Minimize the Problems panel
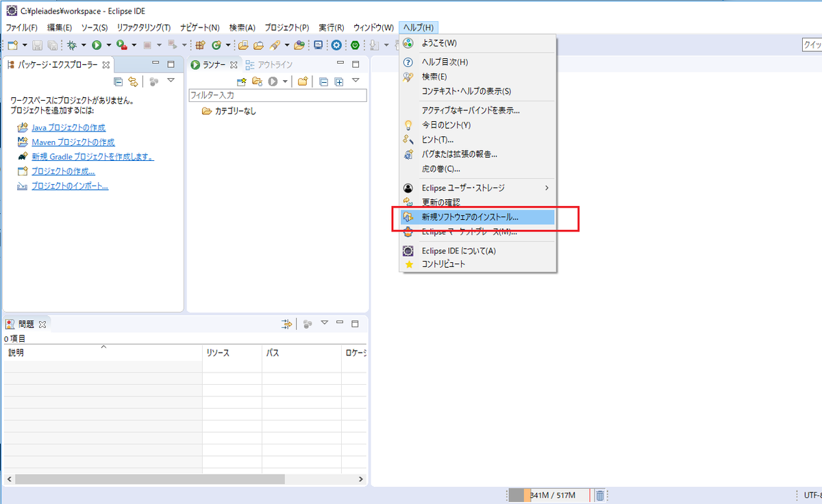This screenshot has width=822, height=504. (x=340, y=323)
